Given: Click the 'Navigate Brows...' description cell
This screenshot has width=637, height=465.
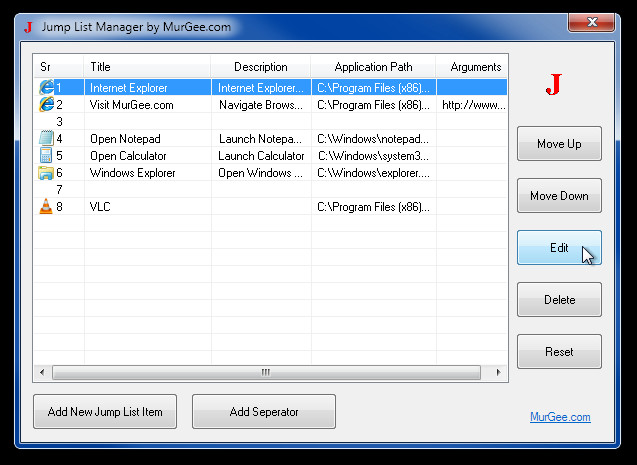Looking at the screenshot, I should 261,105.
